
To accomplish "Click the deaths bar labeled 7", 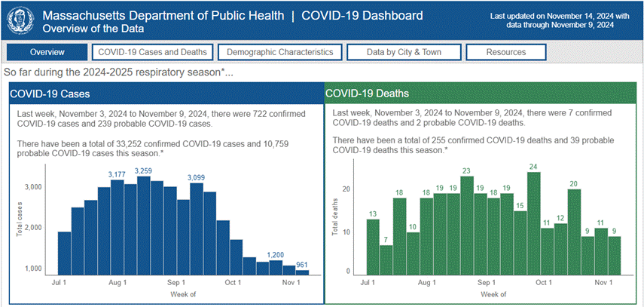I will pos(386,260).
